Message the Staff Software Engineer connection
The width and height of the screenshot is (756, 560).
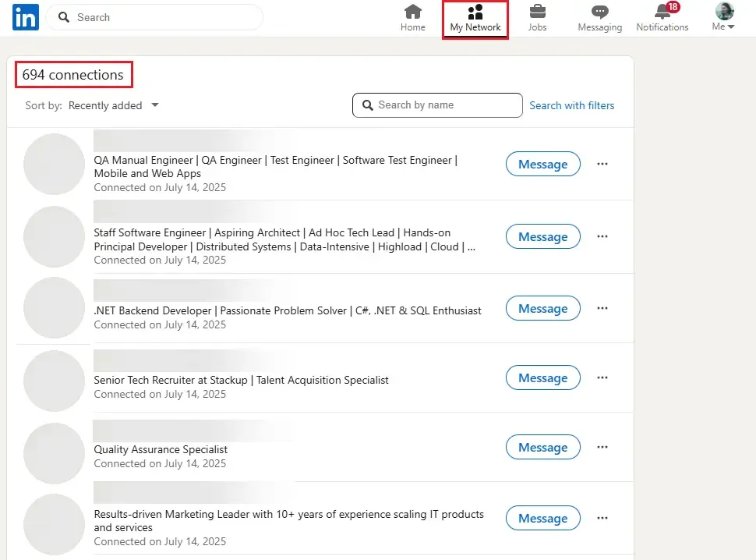(542, 236)
